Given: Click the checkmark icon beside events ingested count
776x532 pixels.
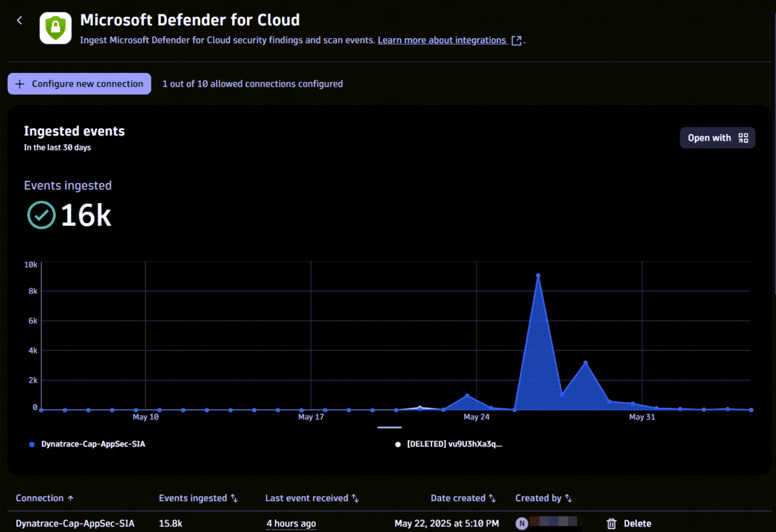Looking at the screenshot, I should pyautogui.click(x=41, y=214).
